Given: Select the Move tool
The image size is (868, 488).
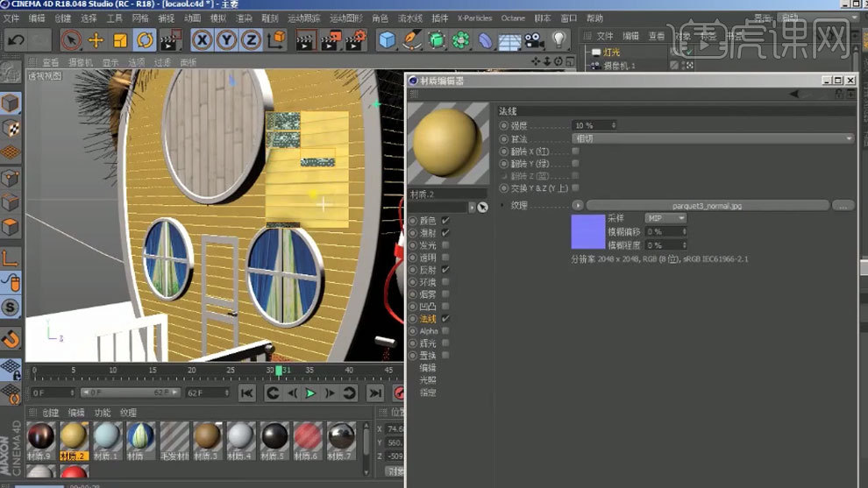Looking at the screenshot, I should tap(96, 40).
